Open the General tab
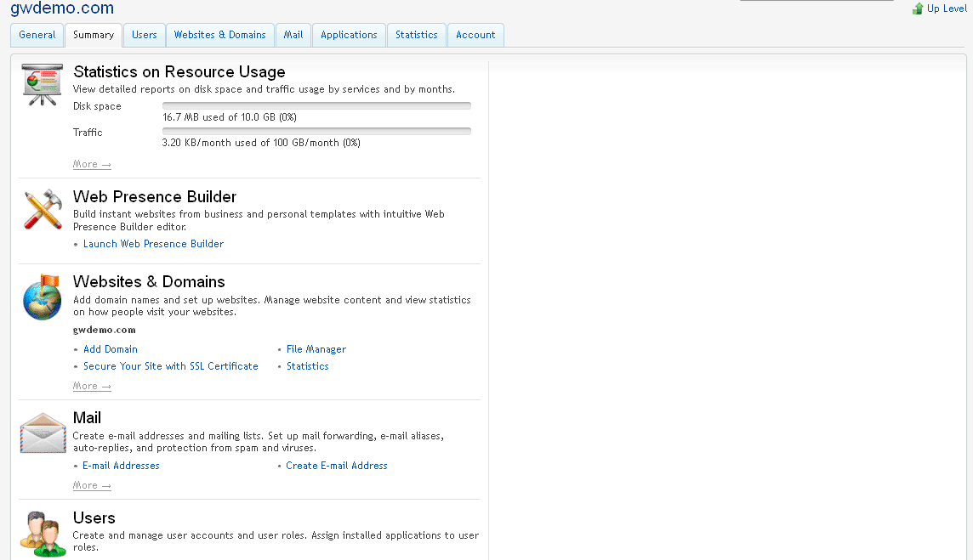 click(x=37, y=35)
